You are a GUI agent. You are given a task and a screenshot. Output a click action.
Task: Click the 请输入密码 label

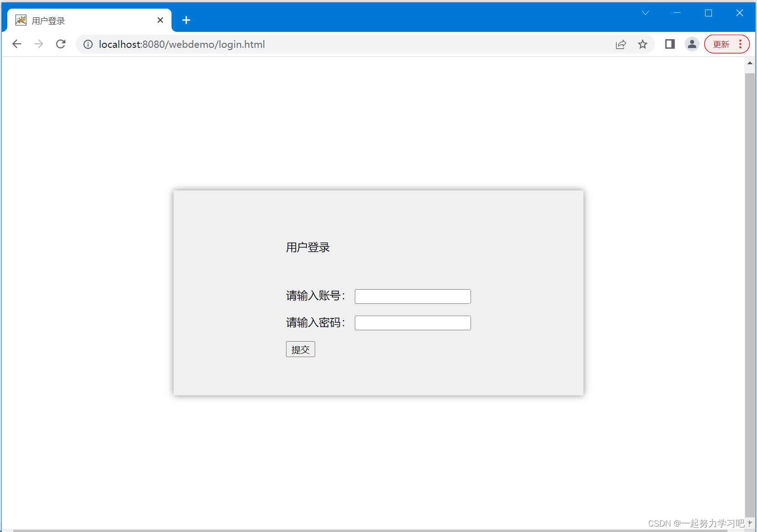click(x=316, y=322)
